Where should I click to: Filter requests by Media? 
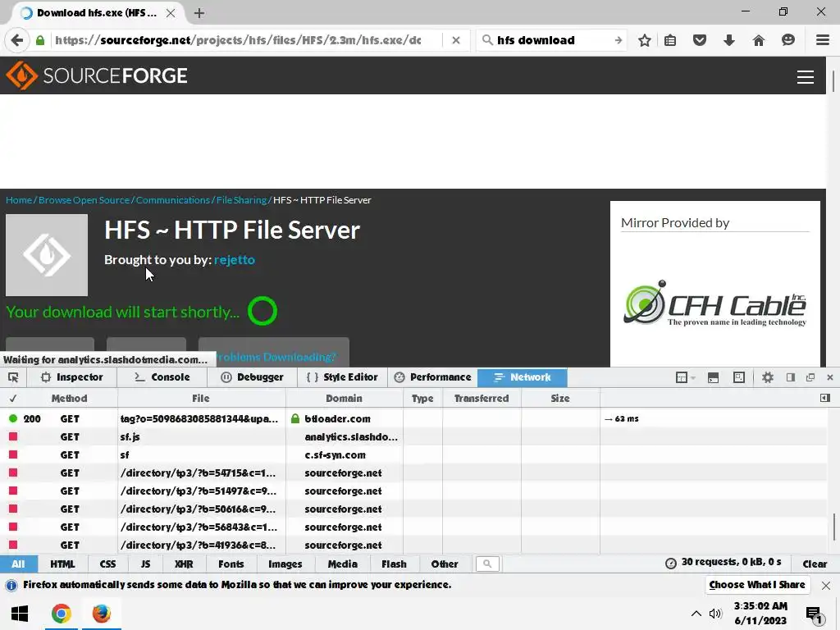click(342, 564)
